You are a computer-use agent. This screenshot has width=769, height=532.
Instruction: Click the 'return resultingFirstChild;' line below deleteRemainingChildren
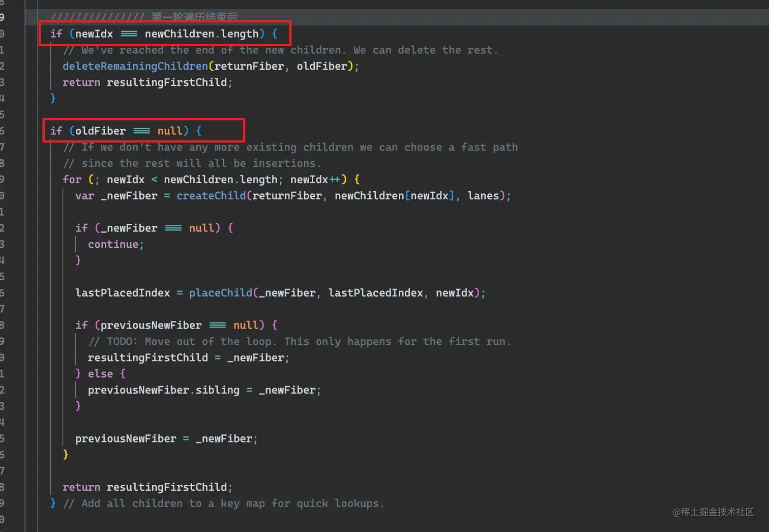click(147, 82)
